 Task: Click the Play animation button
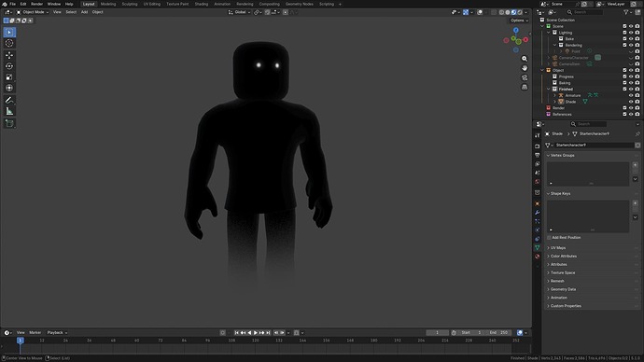coord(256,333)
